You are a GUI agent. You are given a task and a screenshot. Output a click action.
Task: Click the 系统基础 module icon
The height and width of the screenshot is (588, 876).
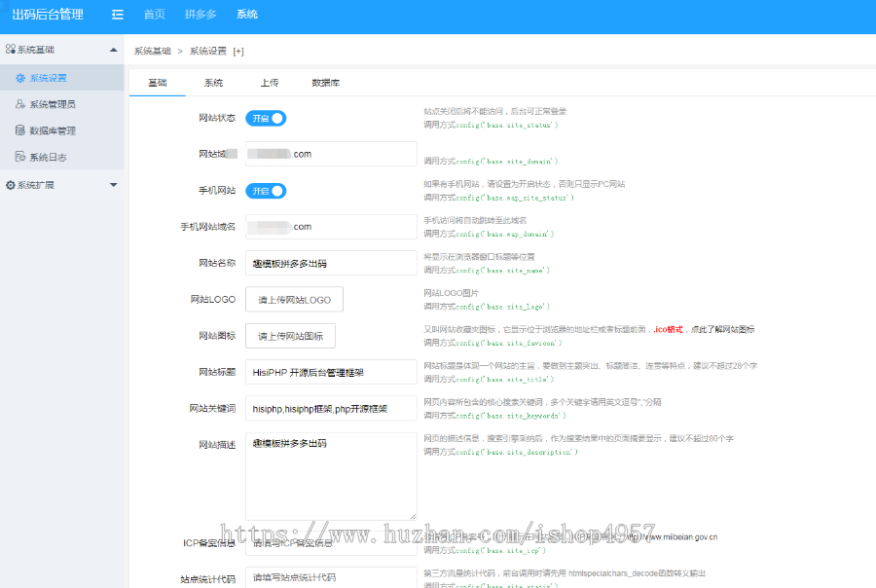point(10,49)
